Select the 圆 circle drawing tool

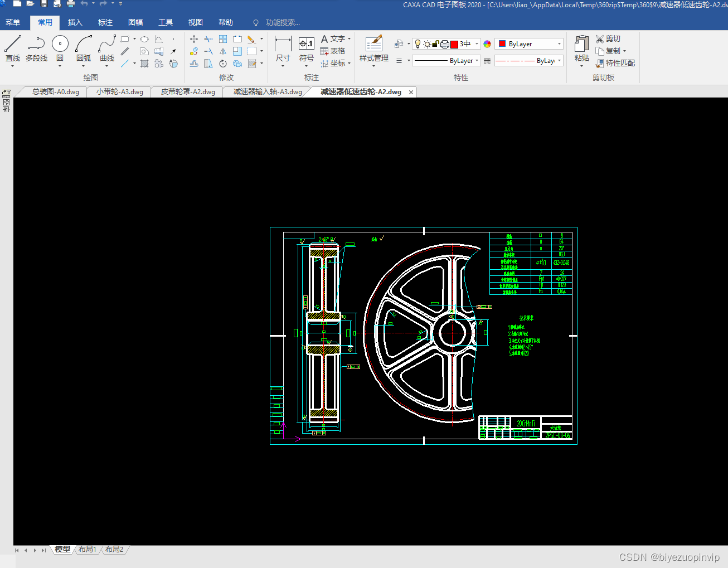point(60,48)
